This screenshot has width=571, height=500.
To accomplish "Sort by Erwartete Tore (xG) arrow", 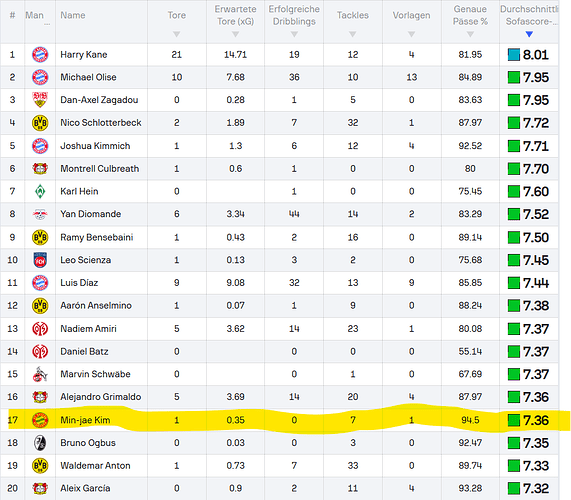I will pyautogui.click(x=235, y=34).
